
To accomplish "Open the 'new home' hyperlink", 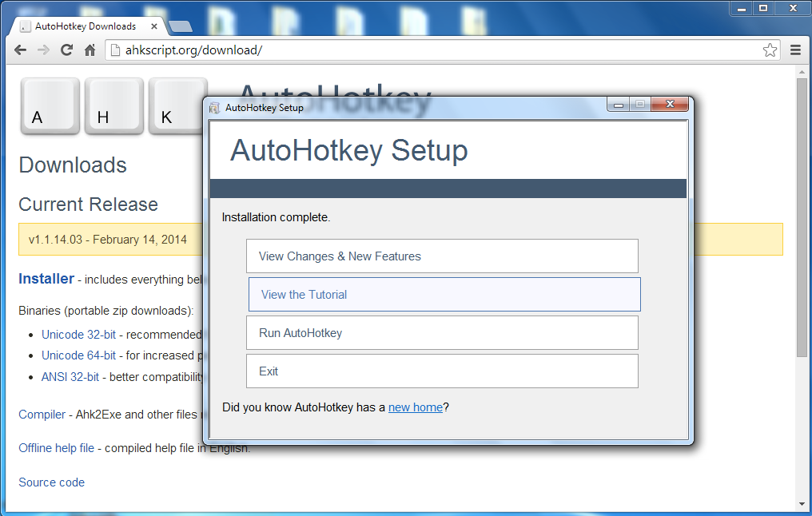I will pos(415,407).
